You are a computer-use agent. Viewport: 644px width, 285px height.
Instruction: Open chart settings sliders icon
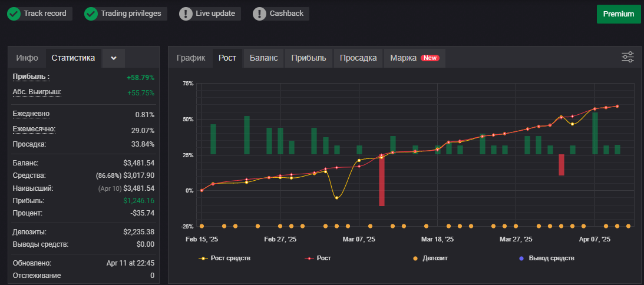628,57
